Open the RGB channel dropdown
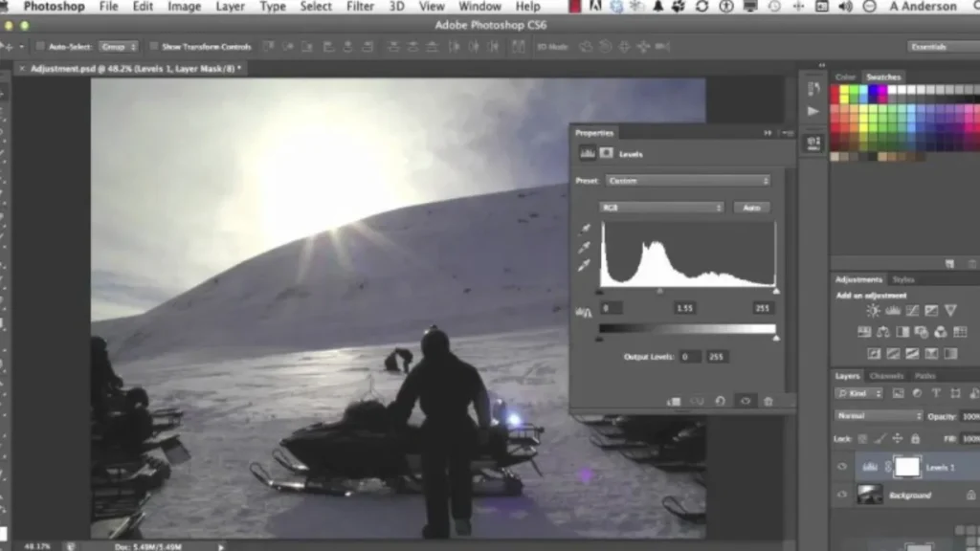Screen dimensions: 980x551 pos(661,208)
